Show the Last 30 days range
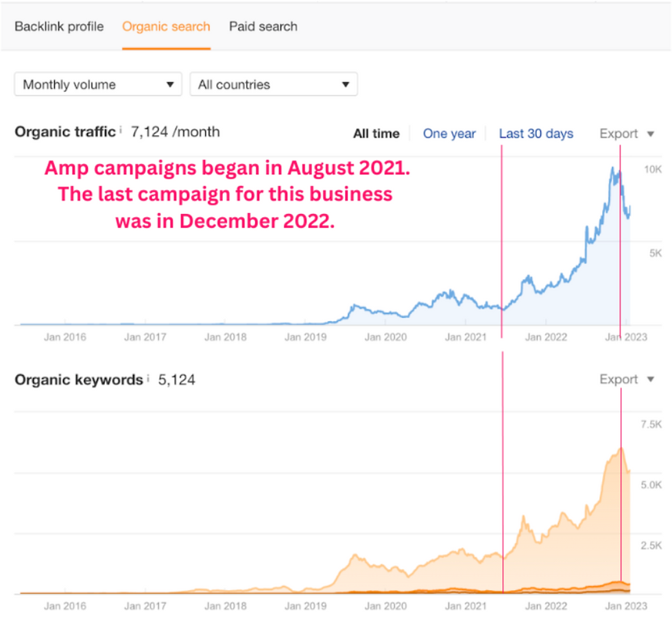The image size is (672, 617). click(x=536, y=134)
